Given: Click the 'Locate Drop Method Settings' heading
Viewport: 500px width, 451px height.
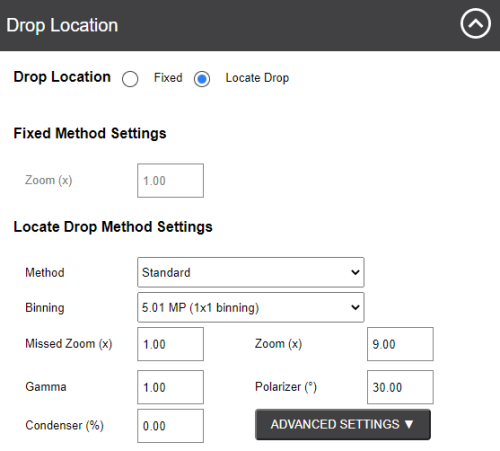Looking at the screenshot, I should coord(113,227).
